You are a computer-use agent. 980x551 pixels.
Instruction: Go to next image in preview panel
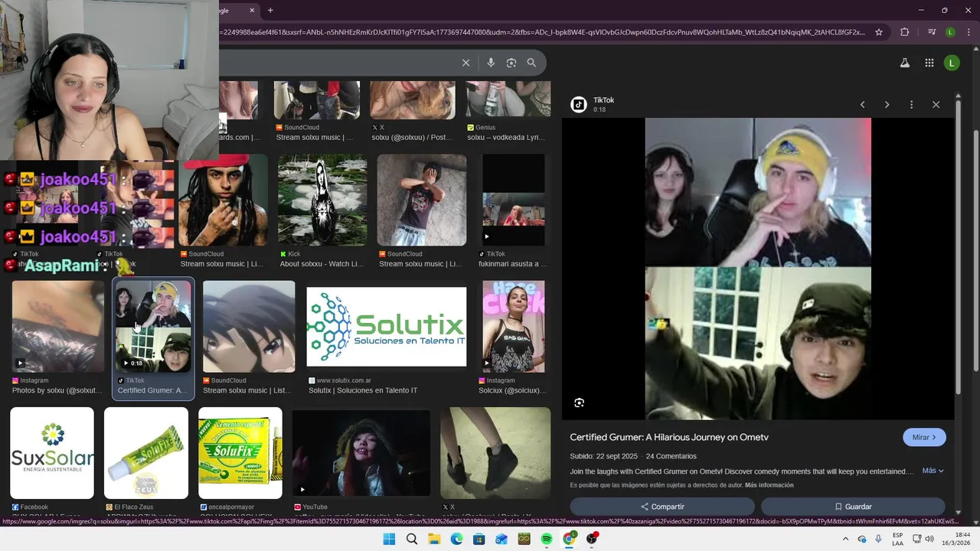[x=887, y=105]
